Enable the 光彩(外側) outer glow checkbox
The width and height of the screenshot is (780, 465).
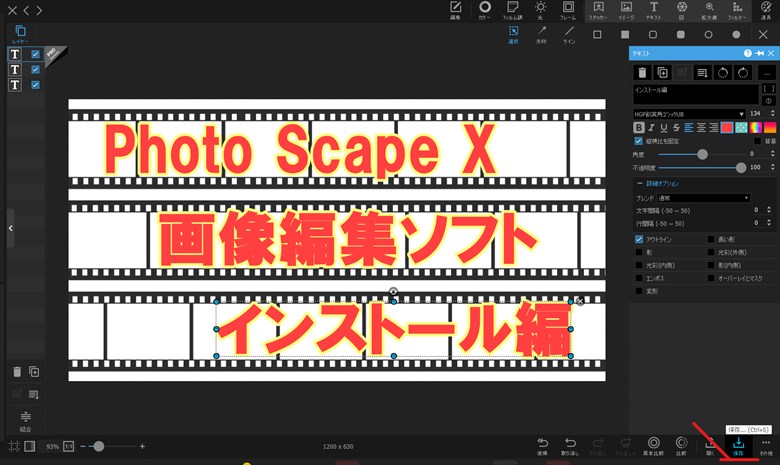pyautogui.click(x=711, y=252)
